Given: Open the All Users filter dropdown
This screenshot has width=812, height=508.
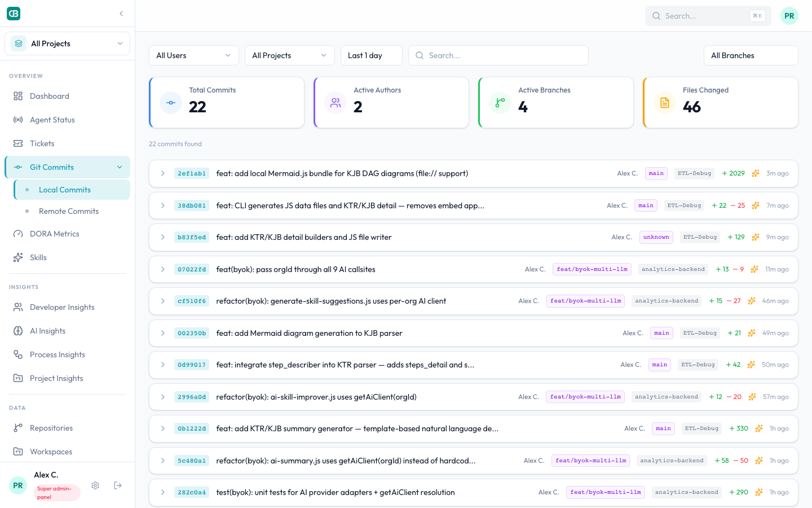Looking at the screenshot, I should [194, 55].
